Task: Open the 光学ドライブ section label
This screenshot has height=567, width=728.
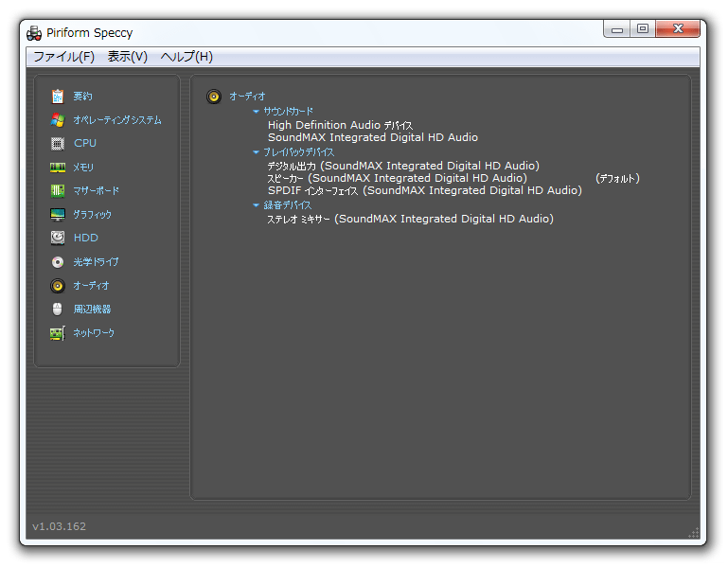Action: coord(97,262)
